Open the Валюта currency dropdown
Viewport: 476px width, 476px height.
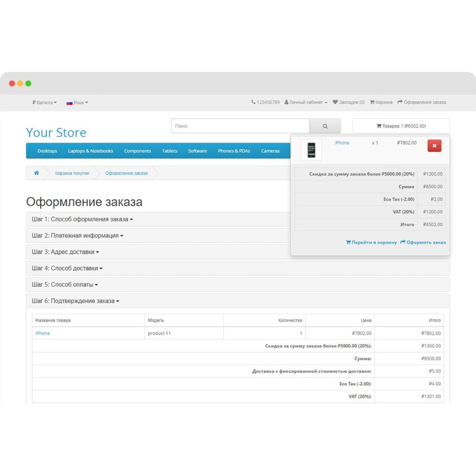point(44,103)
